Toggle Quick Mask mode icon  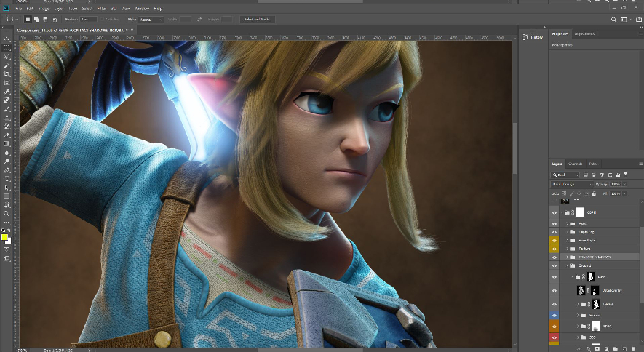[7, 249]
